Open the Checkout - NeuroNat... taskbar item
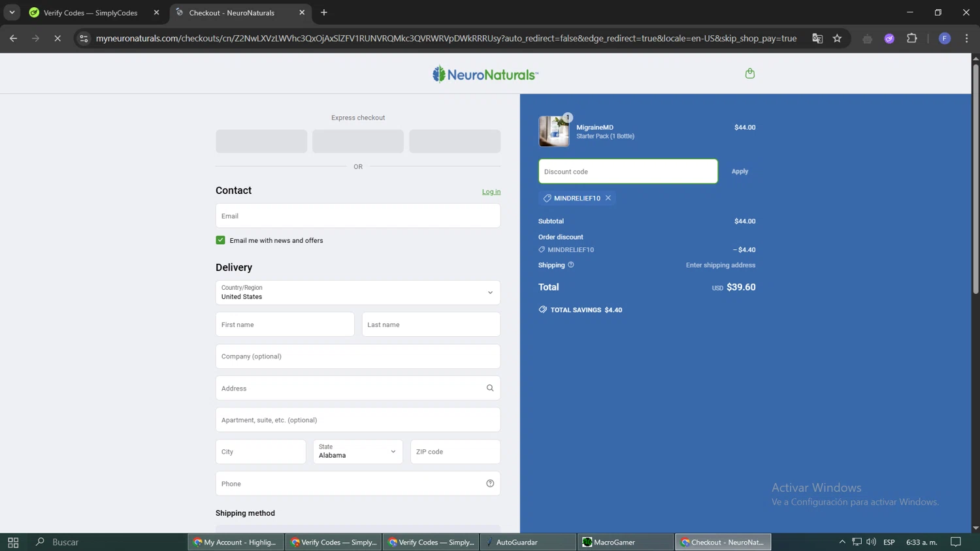Viewport: 980px width, 551px height. tap(723, 542)
